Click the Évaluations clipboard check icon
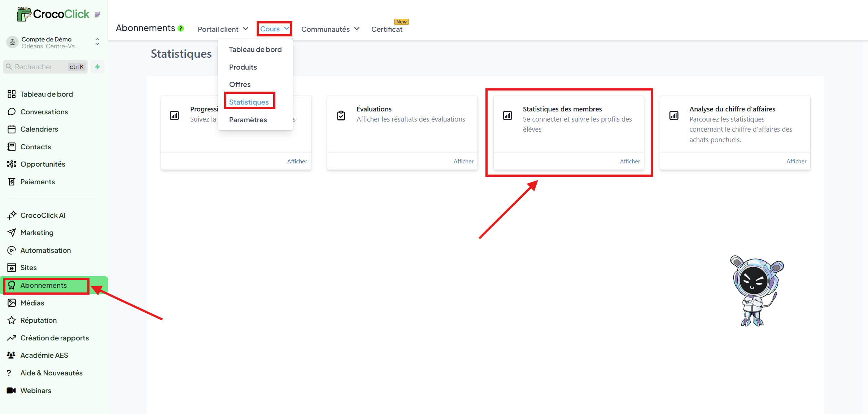The width and height of the screenshot is (868, 414). pos(341,115)
